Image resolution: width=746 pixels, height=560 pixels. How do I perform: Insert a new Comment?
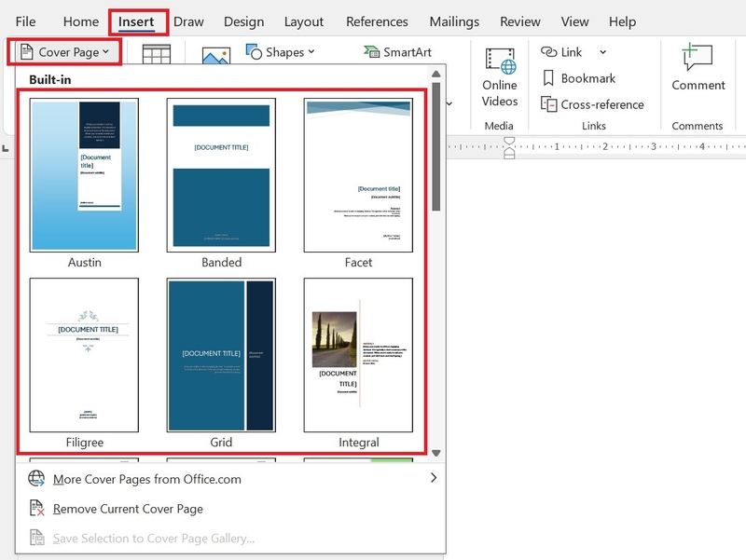click(x=698, y=66)
